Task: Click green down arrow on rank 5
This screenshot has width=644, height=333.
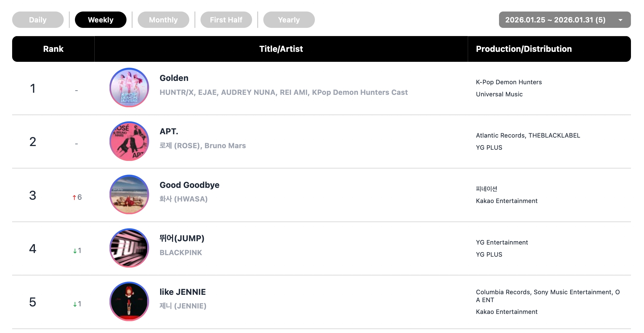Action: click(75, 304)
